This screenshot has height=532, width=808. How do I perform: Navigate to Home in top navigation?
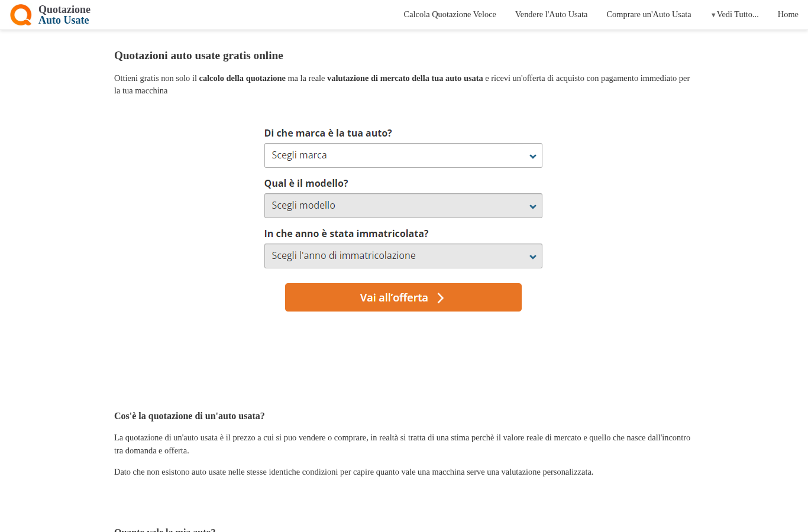click(x=788, y=14)
